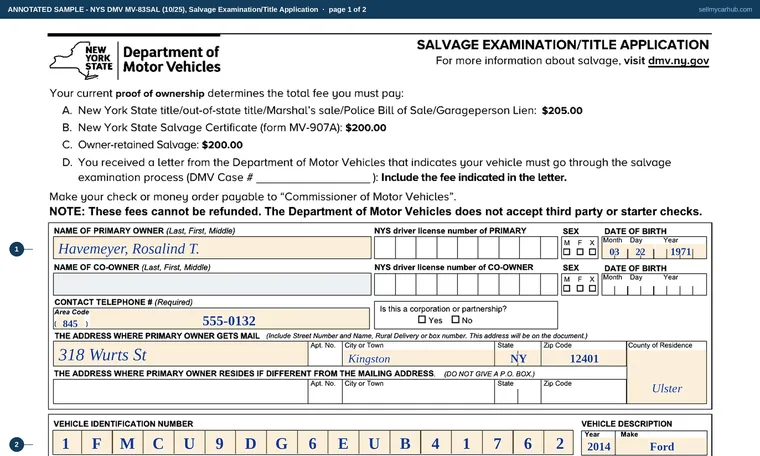Click the City or Town field 'Kingston'

pyautogui.click(x=418, y=354)
